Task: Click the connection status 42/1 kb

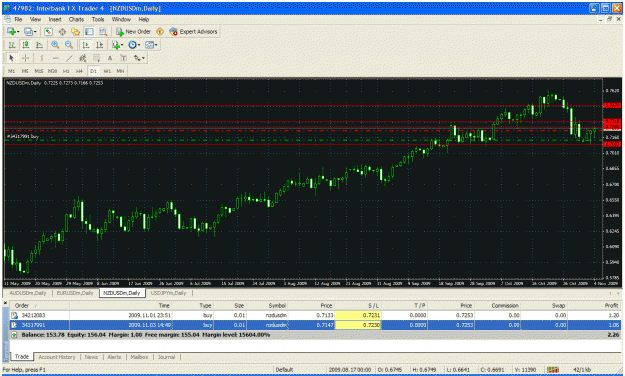Action: point(582,370)
